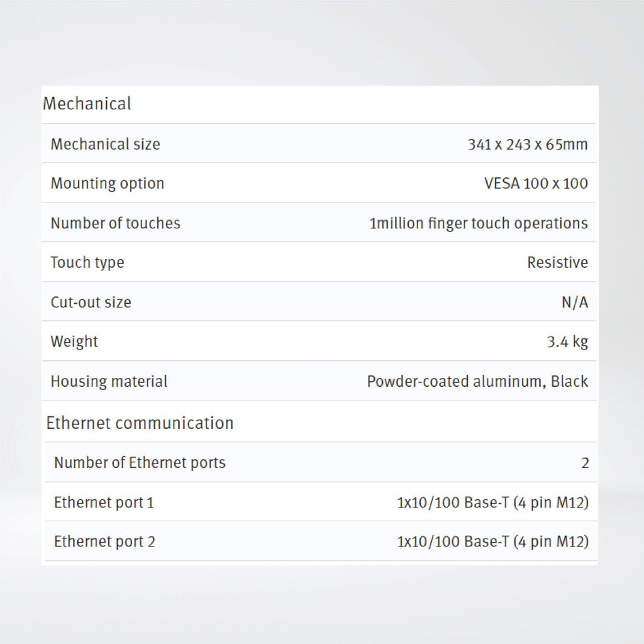Image resolution: width=644 pixels, height=644 pixels.
Task: Click the 1million finger touch operations text
Action: 479,223
